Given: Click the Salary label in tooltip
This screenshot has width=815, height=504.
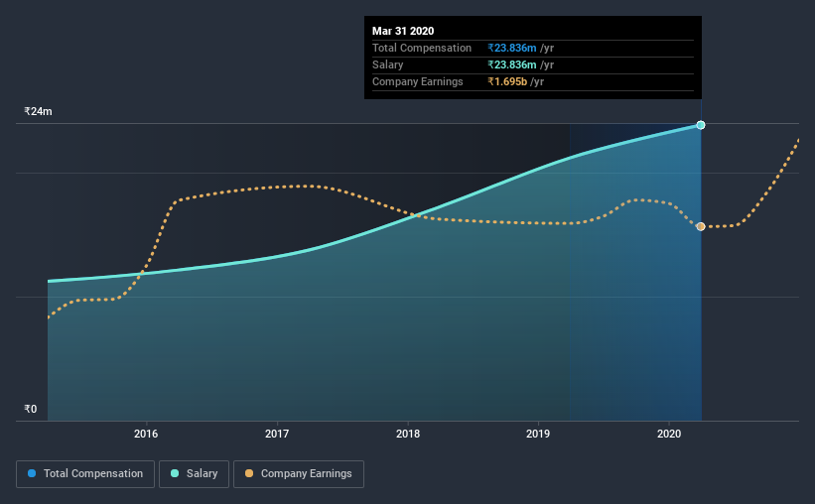Looking at the screenshot, I should pos(388,64).
